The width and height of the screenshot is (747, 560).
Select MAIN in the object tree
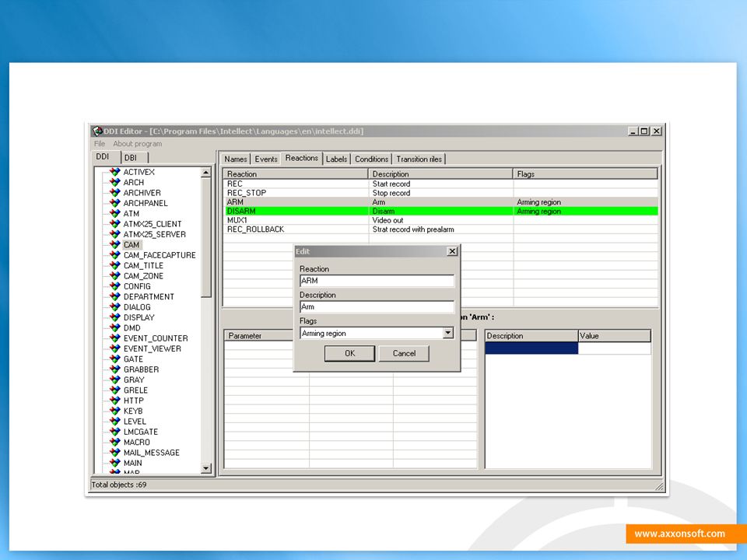[132, 463]
